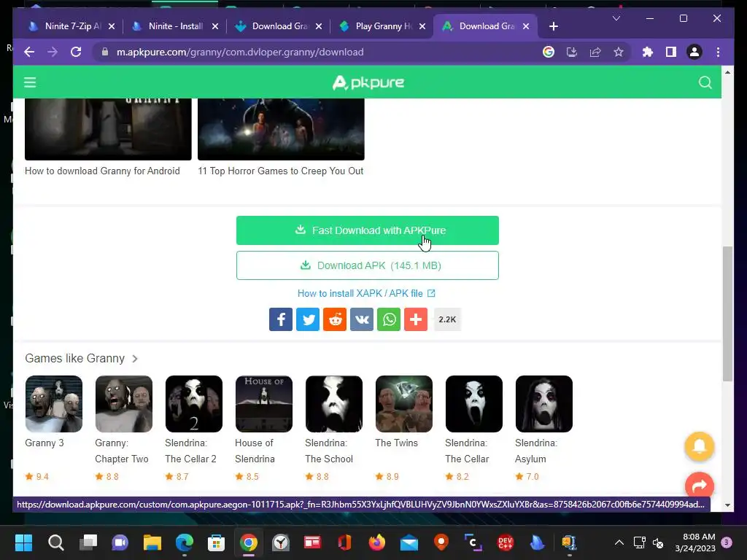Screen dimensions: 747x560
Task: Click the 9.4 rating under Granny 3
Action: coord(37,477)
